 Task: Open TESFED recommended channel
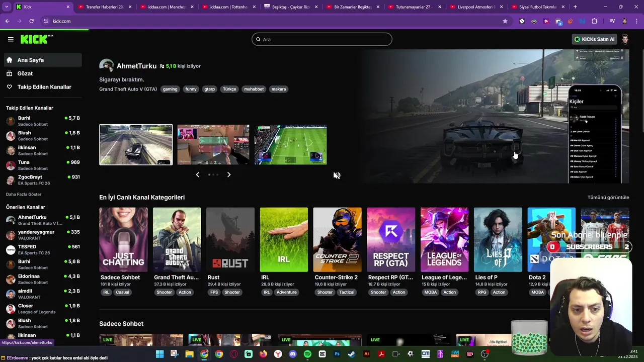tap(43, 250)
